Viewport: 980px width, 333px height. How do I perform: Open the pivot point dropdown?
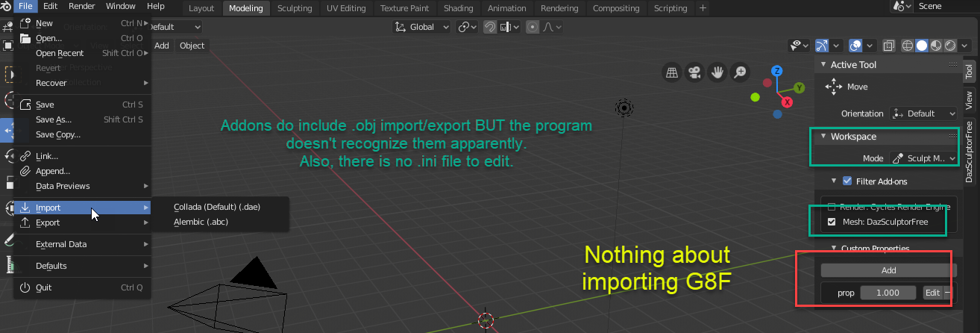point(468,27)
